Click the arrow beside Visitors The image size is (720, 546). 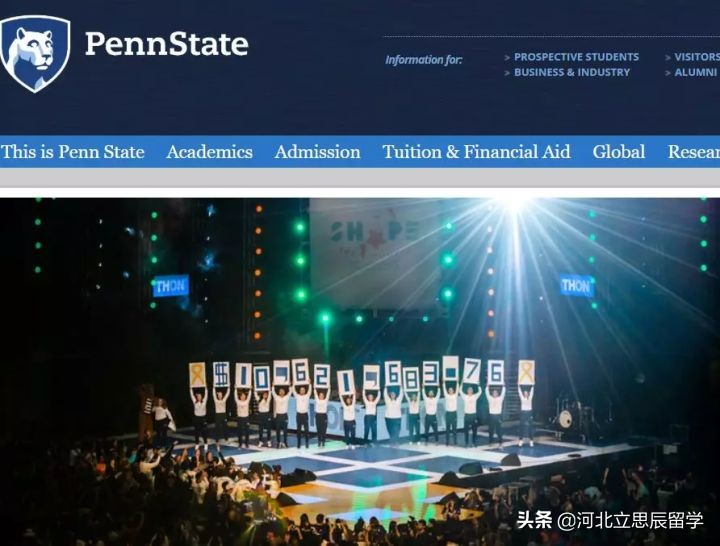(668, 57)
